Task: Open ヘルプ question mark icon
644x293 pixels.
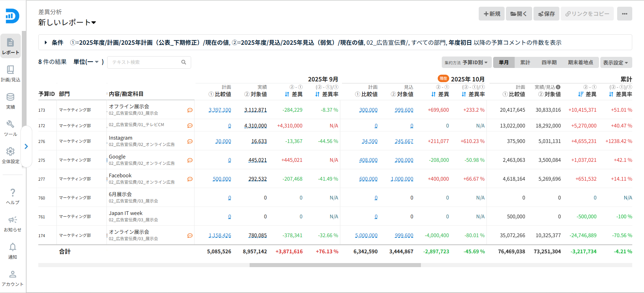Action: [12, 196]
